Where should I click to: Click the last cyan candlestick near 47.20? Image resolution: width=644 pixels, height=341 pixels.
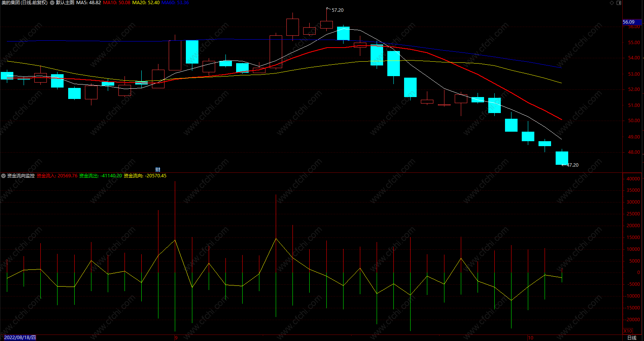(x=562, y=158)
